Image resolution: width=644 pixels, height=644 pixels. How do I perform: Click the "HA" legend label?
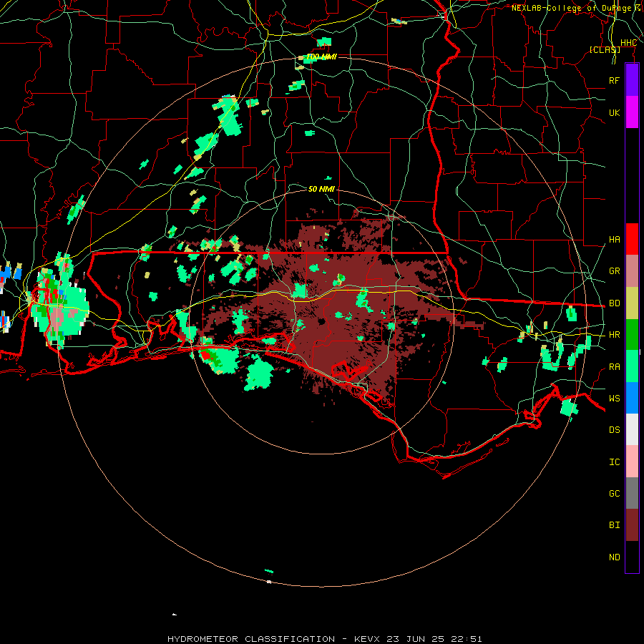615,240
